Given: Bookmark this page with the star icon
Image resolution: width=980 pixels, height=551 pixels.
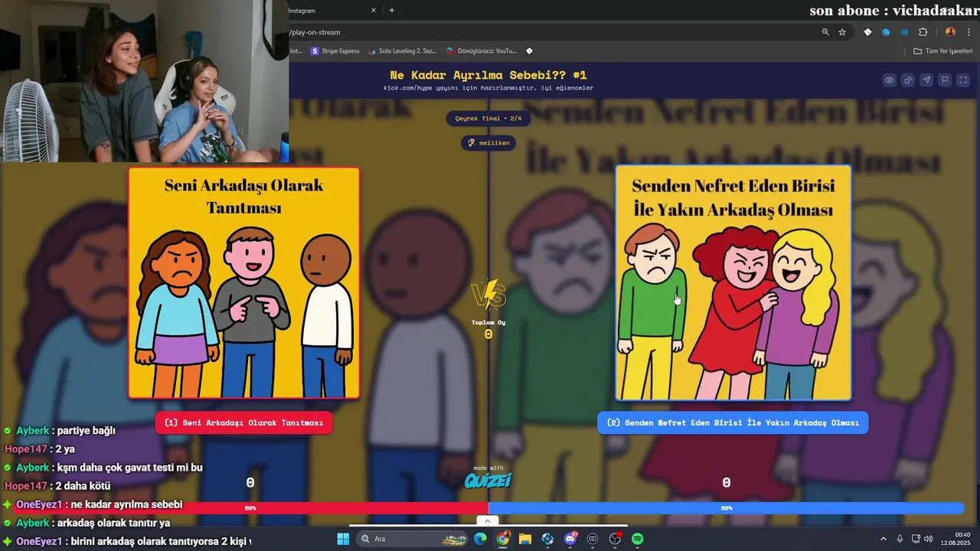Looking at the screenshot, I should pos(842,32).
